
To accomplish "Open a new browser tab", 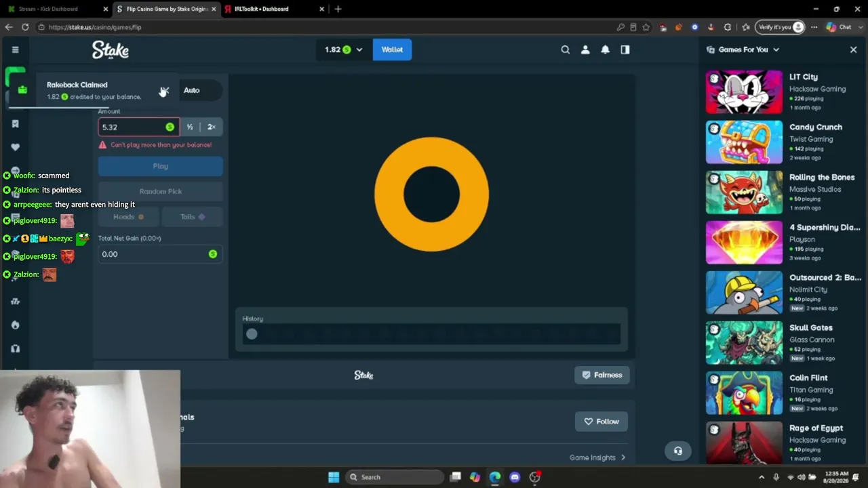I will click(338, 9).
